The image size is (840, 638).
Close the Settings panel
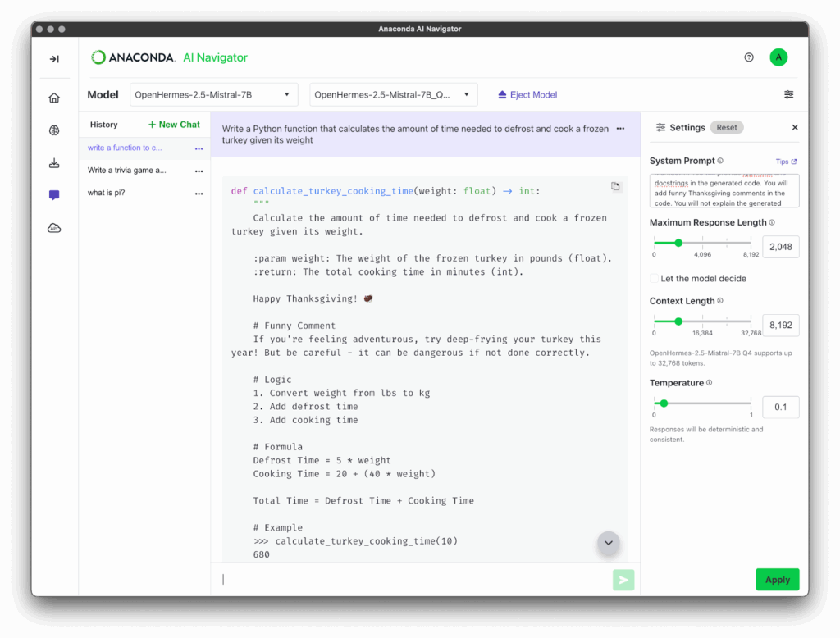pyautogui.click(x=795, y=127)
